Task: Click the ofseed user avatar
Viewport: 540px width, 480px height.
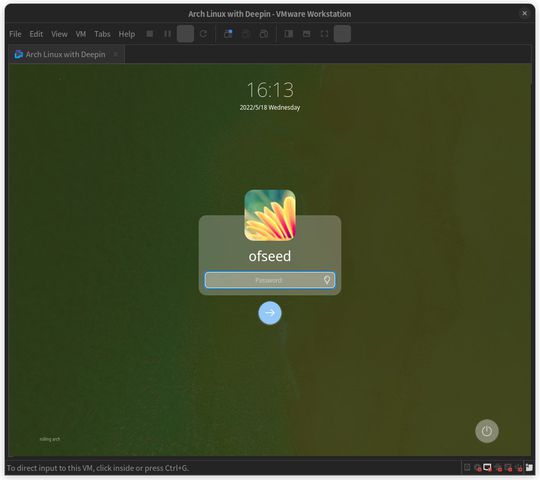Action: click(270, 215)
